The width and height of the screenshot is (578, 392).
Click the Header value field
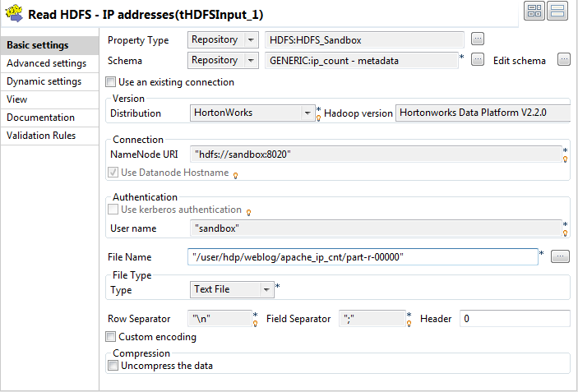pyautogui.click(x=514, y=319)
